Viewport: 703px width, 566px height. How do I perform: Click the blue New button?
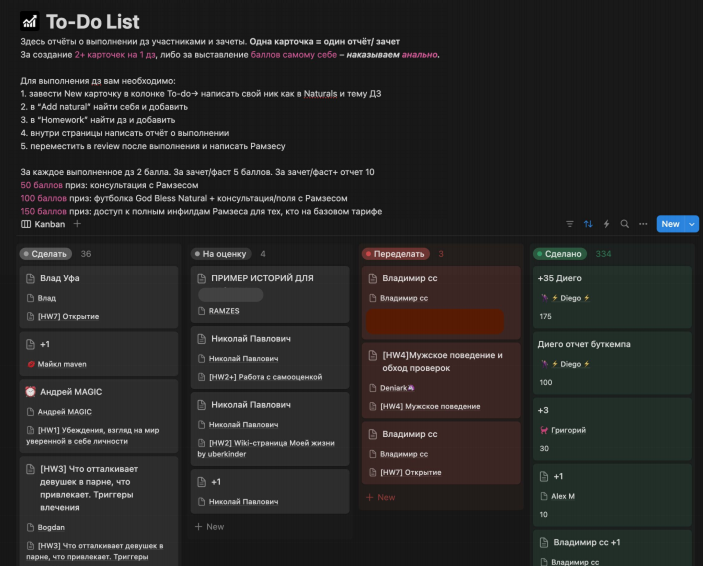point(669,224)
